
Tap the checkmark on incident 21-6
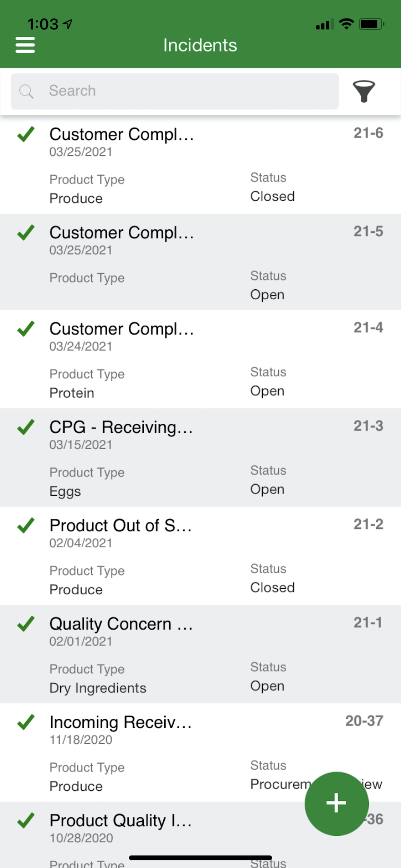26,134
